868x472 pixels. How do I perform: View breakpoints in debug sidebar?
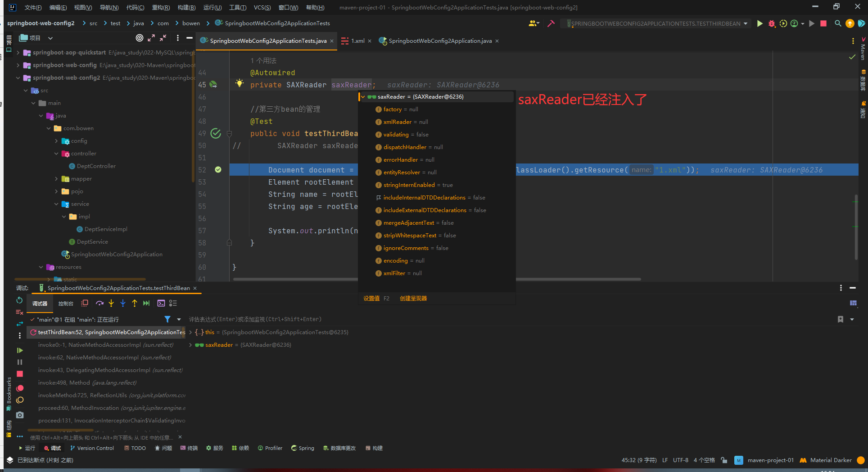click(x=19, y=388)
